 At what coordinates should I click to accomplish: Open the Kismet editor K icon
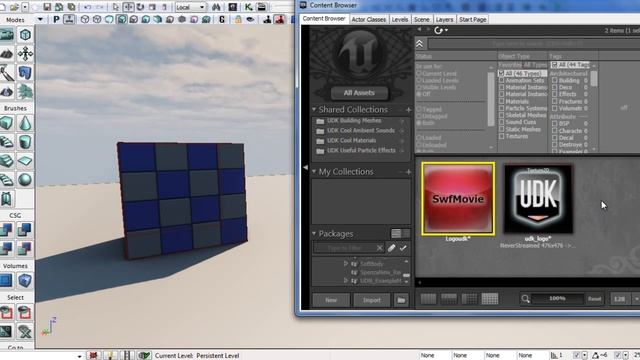tap(249, 7)
